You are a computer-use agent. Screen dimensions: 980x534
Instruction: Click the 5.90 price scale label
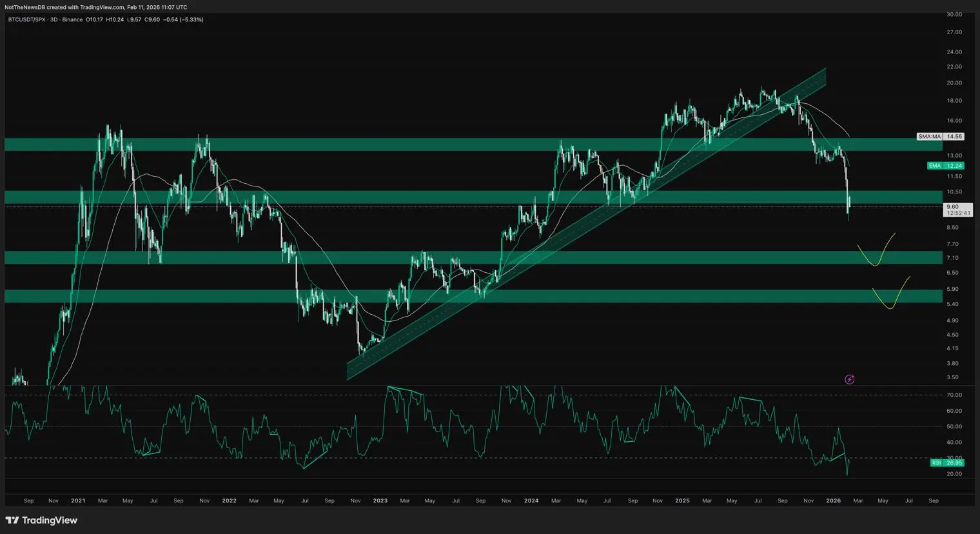pos(952,289)
